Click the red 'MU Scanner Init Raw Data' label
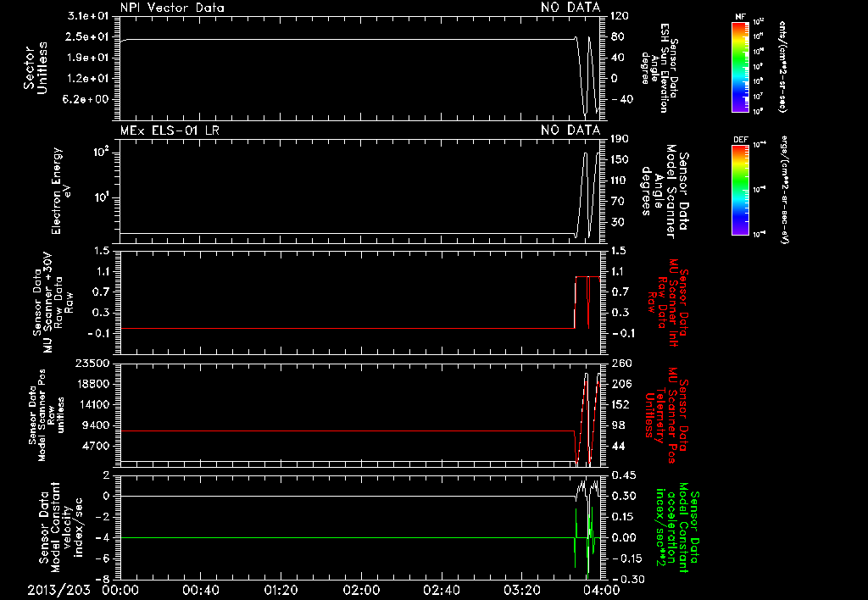The width and height of the screenshot is (868, 600). click(x=668, y=303)
